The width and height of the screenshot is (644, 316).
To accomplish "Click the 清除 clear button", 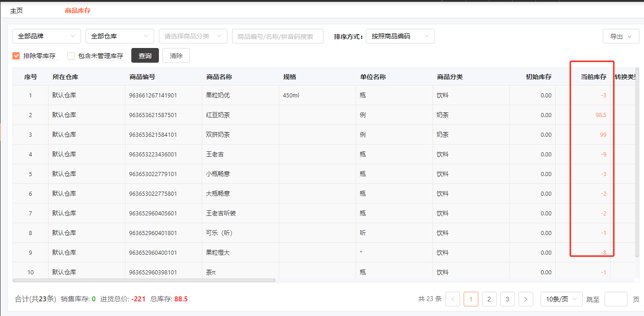I will (176, 56).
